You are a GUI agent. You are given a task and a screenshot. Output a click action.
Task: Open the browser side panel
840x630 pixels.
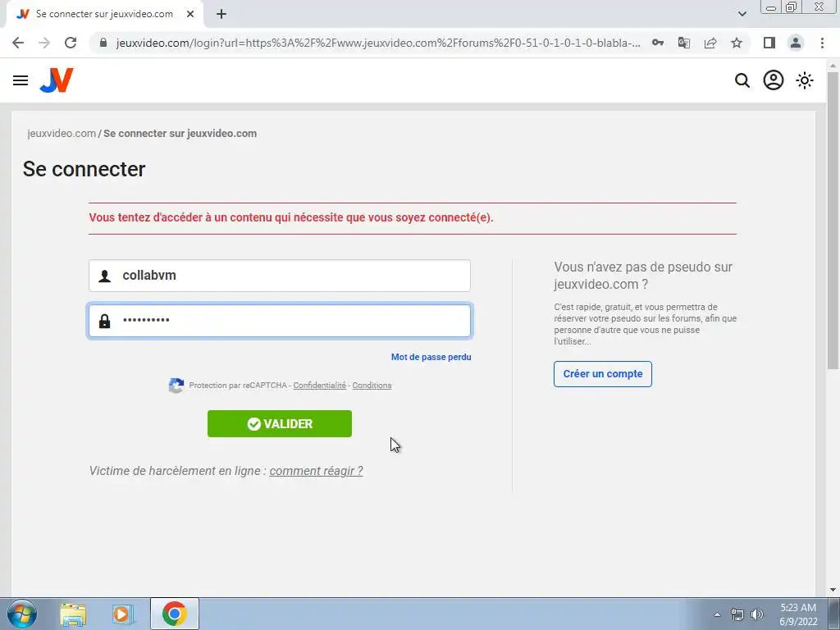769,43
